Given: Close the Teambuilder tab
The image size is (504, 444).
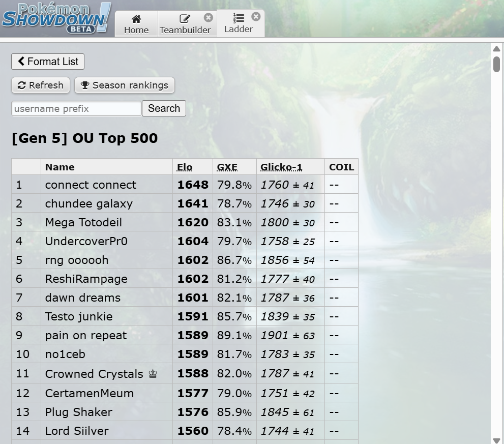Looking at the screenshot, I should click(209, 18).
